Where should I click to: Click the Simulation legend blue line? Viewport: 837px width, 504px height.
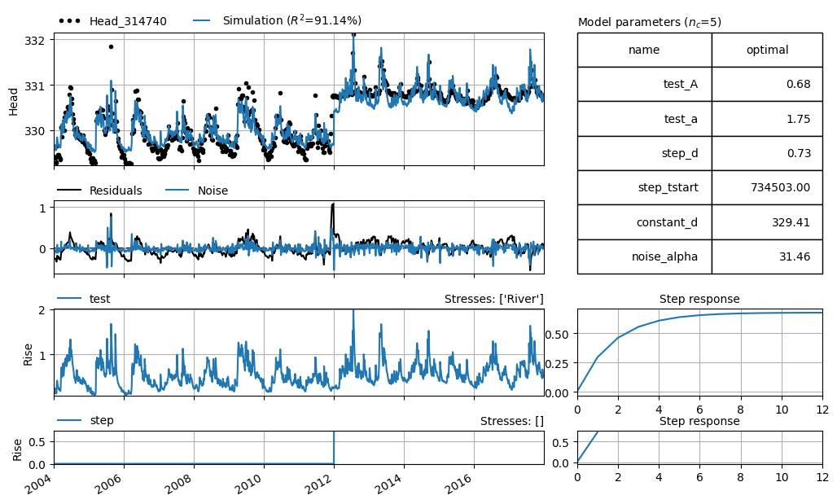click(202, 21)
